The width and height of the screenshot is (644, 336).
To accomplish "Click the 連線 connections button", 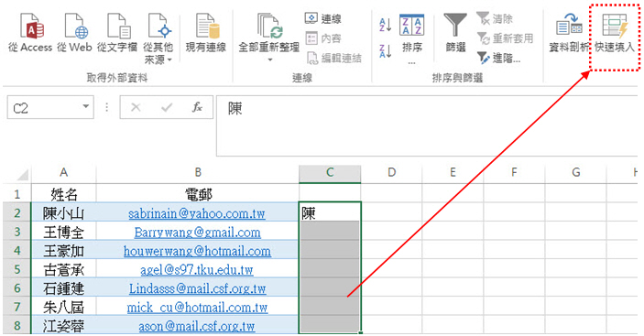I will [x=323, y=19].
